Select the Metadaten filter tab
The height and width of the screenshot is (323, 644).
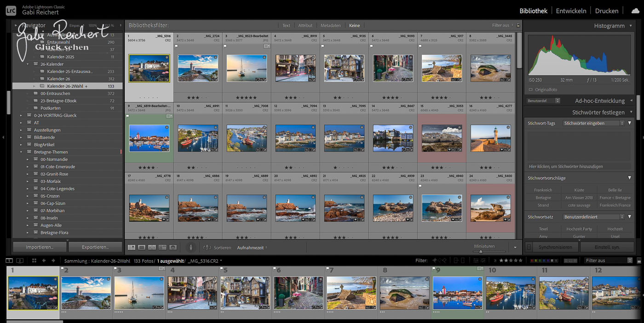(330, 25)
